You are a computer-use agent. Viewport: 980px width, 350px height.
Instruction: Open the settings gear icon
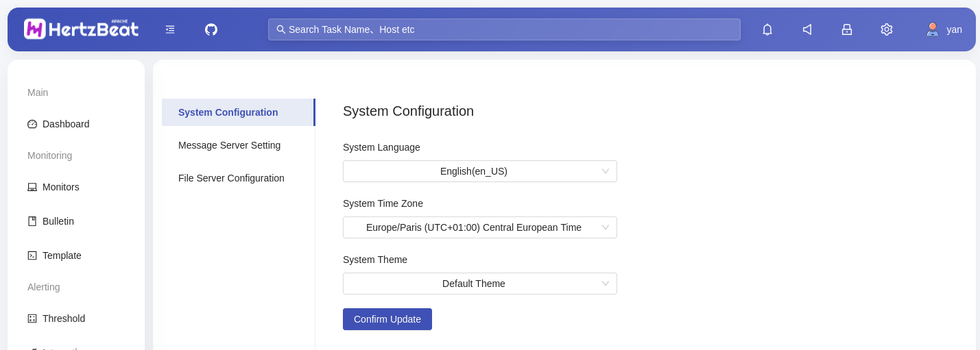click(887, 29)
